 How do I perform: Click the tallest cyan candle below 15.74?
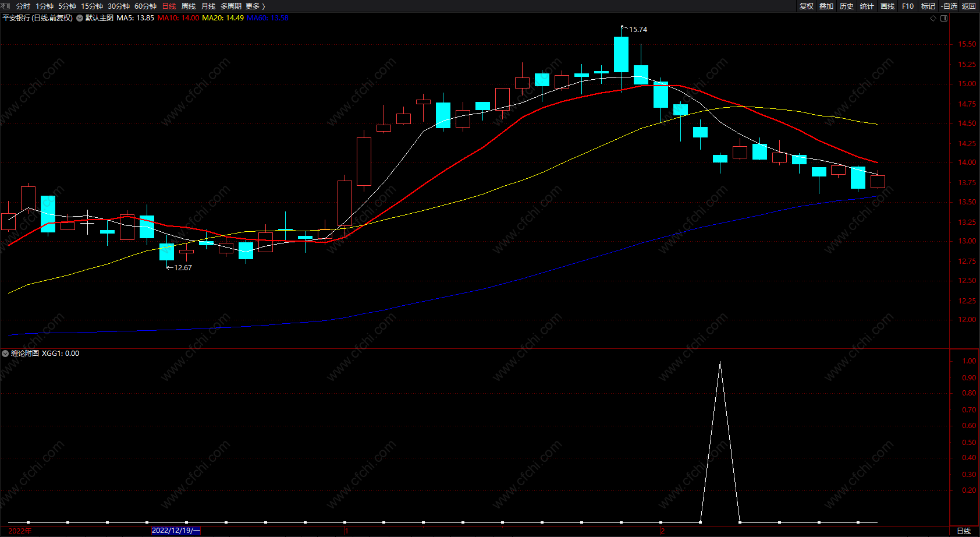[x=621, y=55]
